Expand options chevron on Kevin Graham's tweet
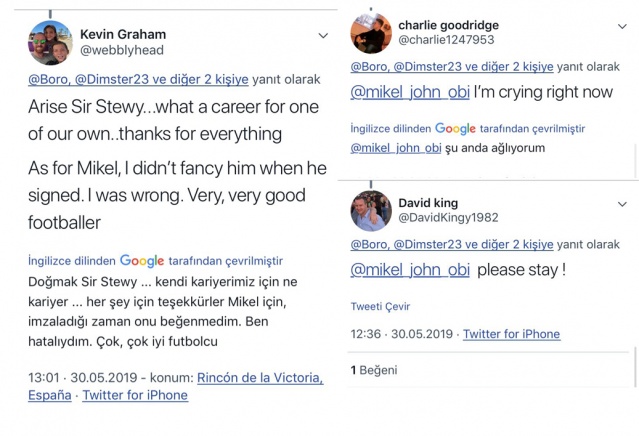The image size is (639, 436). [x=323, y=35]
